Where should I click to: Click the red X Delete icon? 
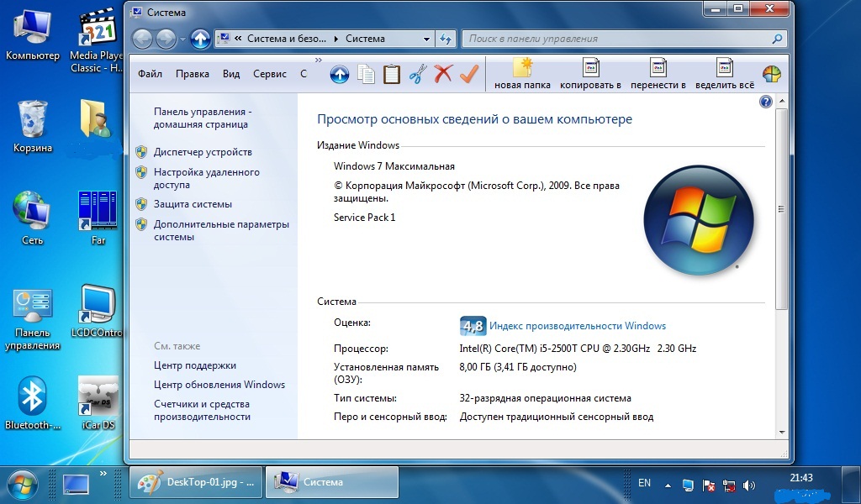(443, 74)
